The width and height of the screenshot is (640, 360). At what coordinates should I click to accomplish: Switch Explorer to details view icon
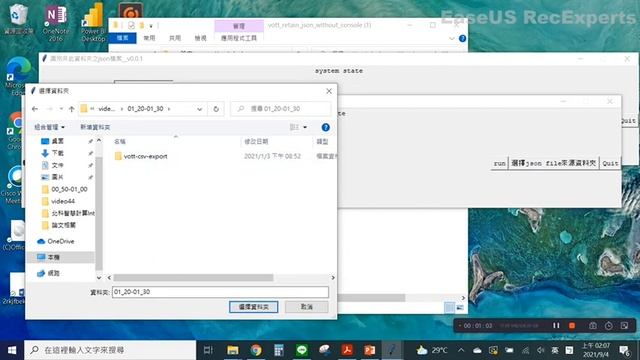coord(449,307)
